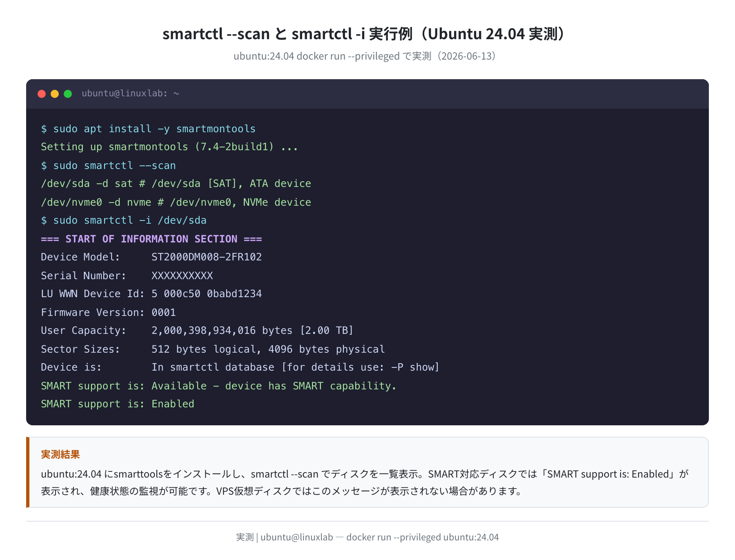
Task: Click the Device is: In smartctl database line
Action: tap(240, 367)
